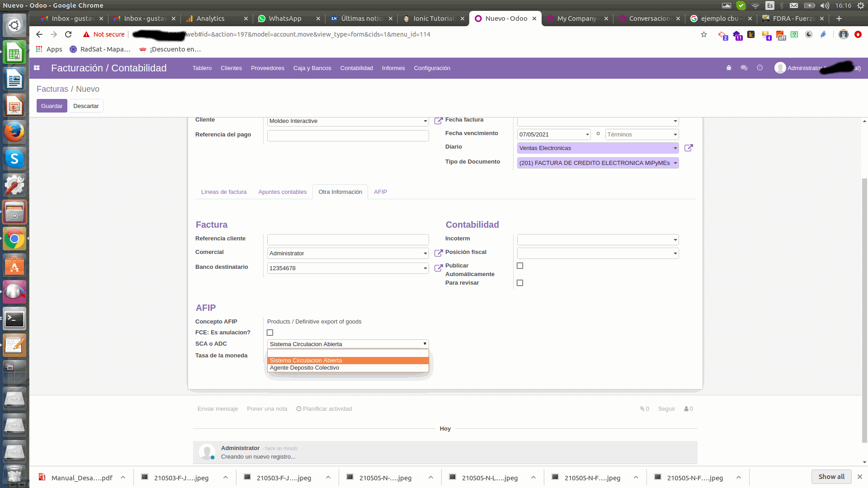Open a new Chrome tab with plus icon
This screenshot has width=868, height=488.
click(x=839, y=19)
